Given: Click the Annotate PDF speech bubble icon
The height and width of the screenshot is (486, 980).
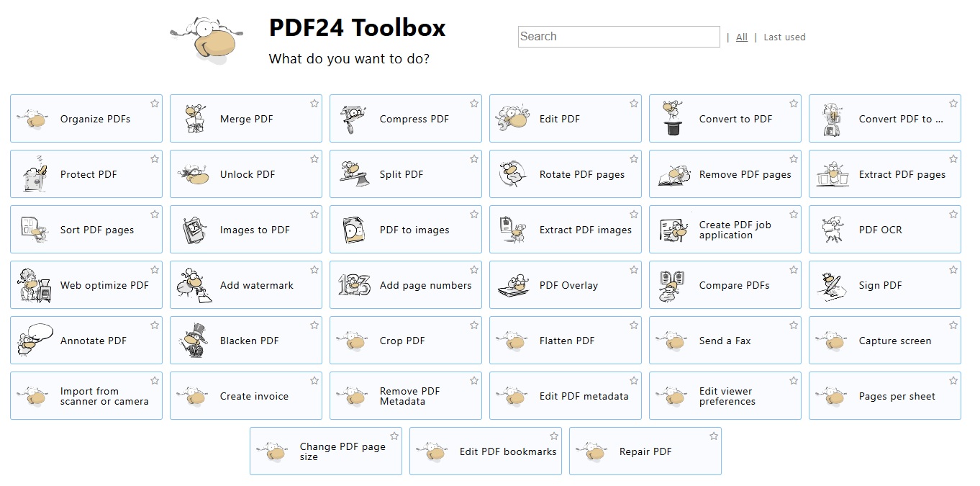Looking at the screenshot, I should (34, 341).
